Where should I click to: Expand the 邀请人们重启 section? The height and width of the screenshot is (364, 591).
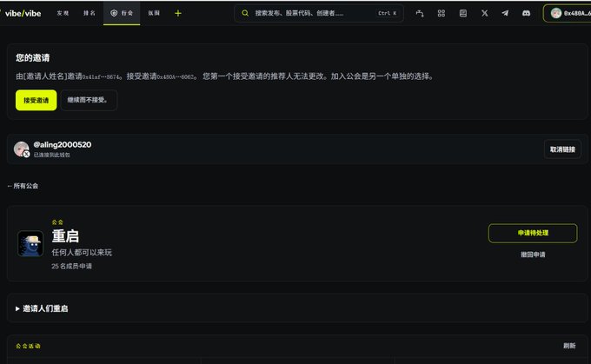[42, 308]
